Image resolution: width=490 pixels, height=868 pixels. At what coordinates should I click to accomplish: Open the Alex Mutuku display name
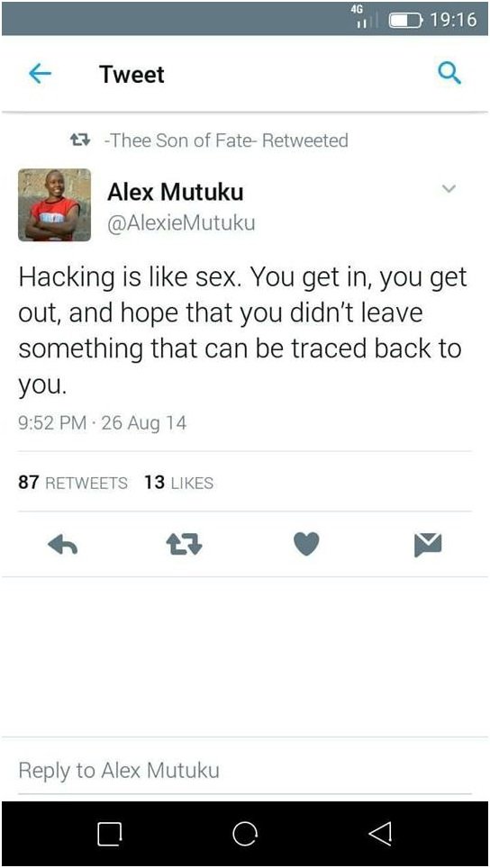(x=175, y=193)
